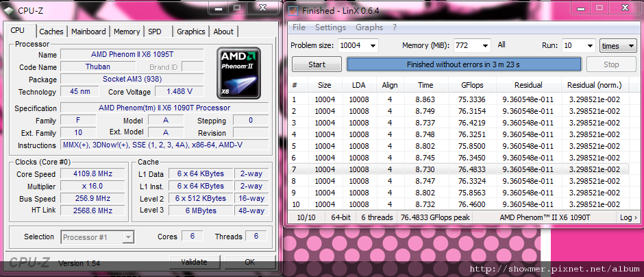Select run 6 with 76.3450 GFlops
The height and width of the screenshot is (277, 644).
click(x=459, y=158)
